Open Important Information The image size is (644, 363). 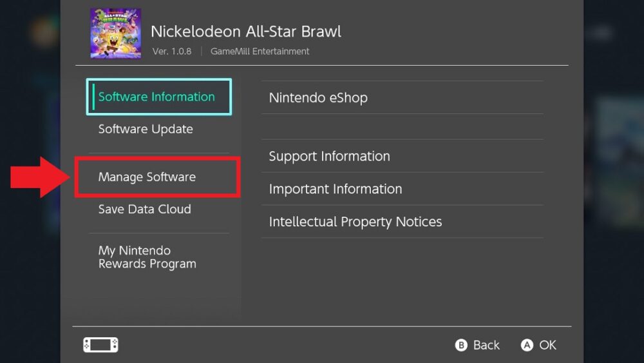tap(335, 189)
